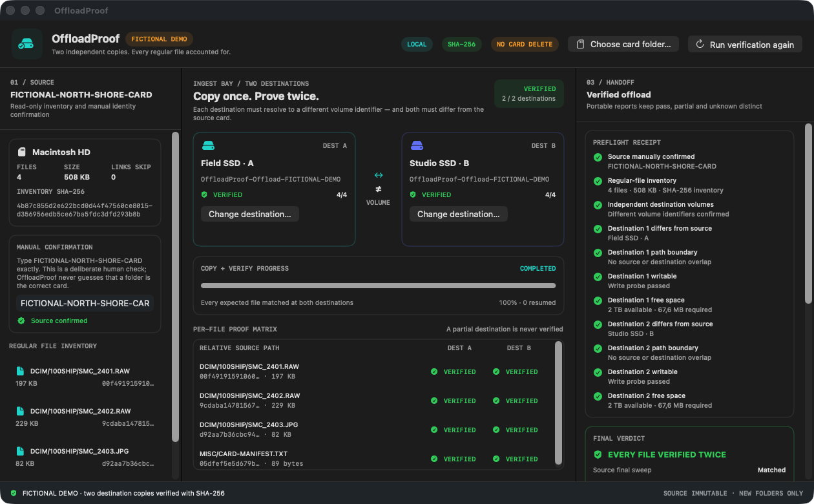Click the FICTIONAL DEMO badge next to title

[159, 39]
